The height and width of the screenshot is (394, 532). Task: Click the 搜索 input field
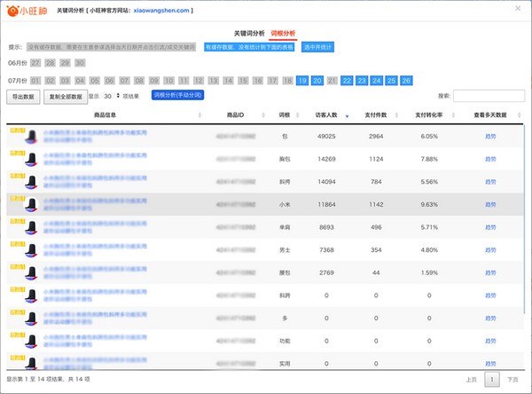(489, 96)
